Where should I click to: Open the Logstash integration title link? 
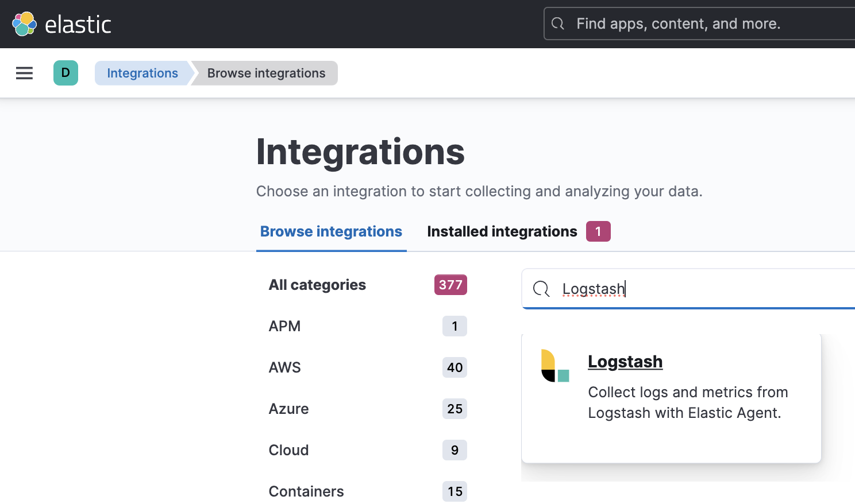[x=625, y=362]
